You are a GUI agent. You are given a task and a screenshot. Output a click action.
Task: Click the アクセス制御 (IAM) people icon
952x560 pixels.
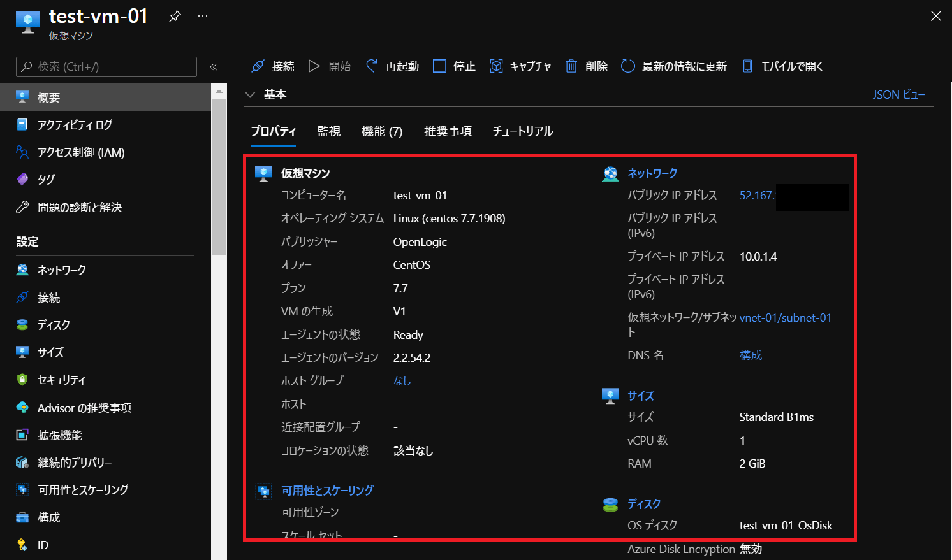[x=22, y=152]
